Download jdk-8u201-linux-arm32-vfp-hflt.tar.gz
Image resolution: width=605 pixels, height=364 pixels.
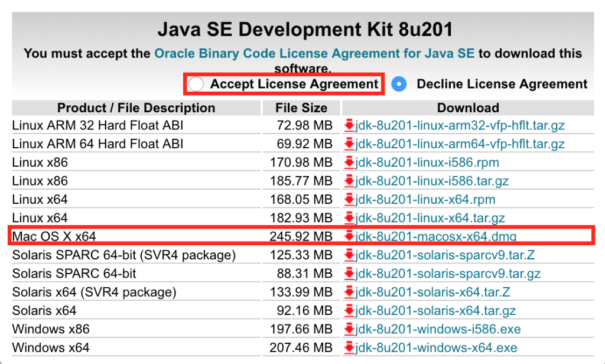coord(460,125)
